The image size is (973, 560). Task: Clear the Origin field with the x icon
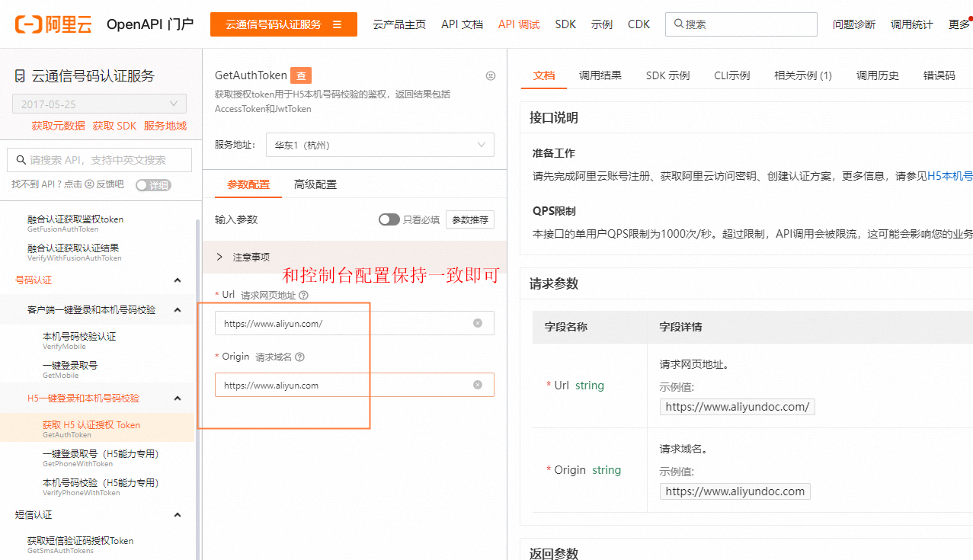[x=478, y=385]
